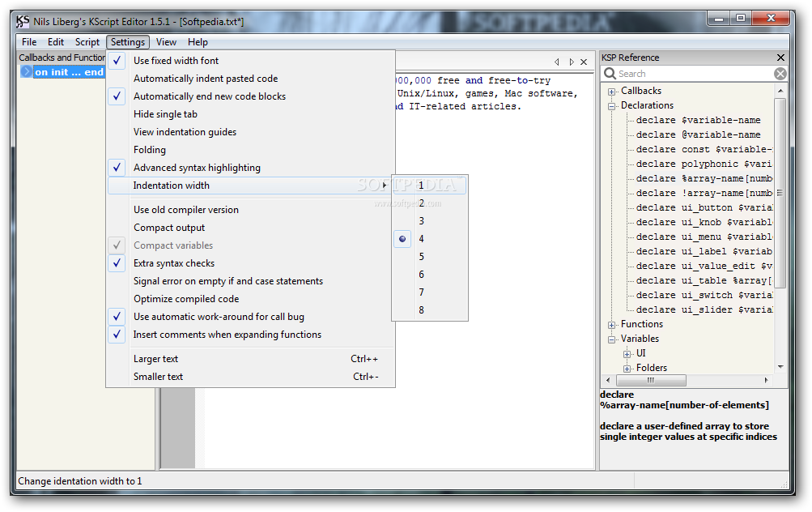Expand the UI node under Variables

pyautogui.click(x=627, y=354)
